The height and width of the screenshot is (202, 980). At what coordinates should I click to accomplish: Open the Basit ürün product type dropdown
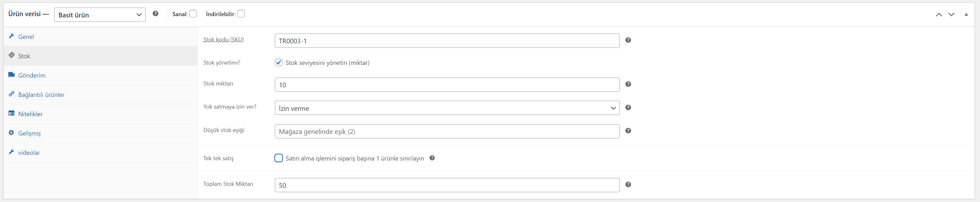[x=100, y=15]
